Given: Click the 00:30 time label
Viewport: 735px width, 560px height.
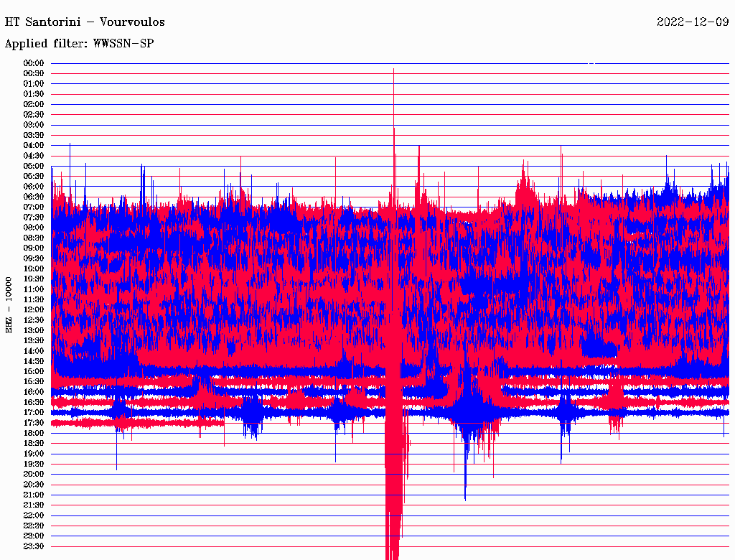Looking at the screenshot, I should (34, 74).
